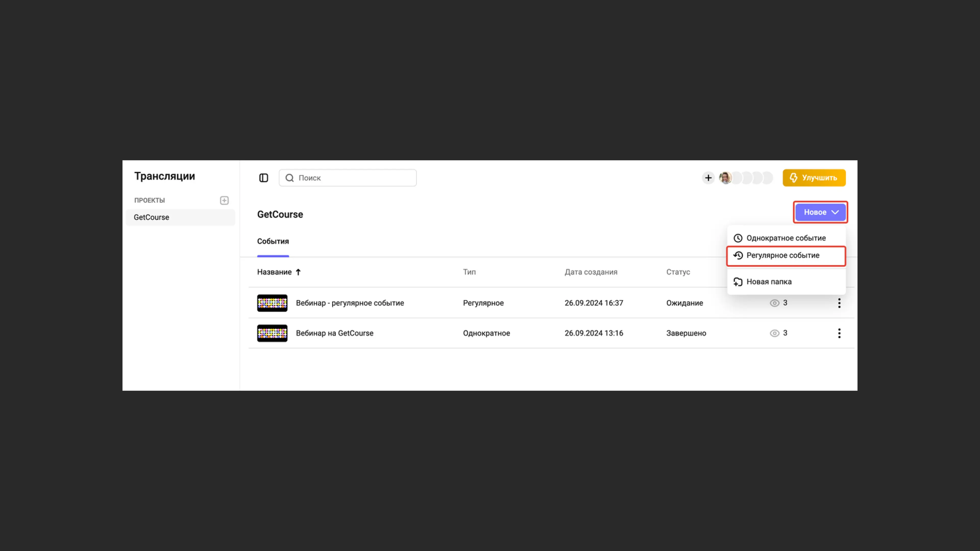Switch to the События tab
This screenshot has width=980, height=551.
coord(273,242)
